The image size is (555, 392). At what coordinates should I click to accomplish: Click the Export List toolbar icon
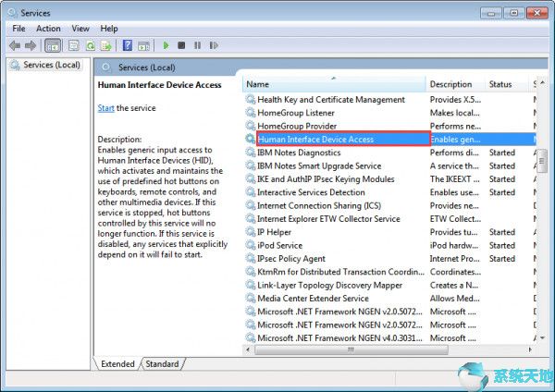click(108, 44)
